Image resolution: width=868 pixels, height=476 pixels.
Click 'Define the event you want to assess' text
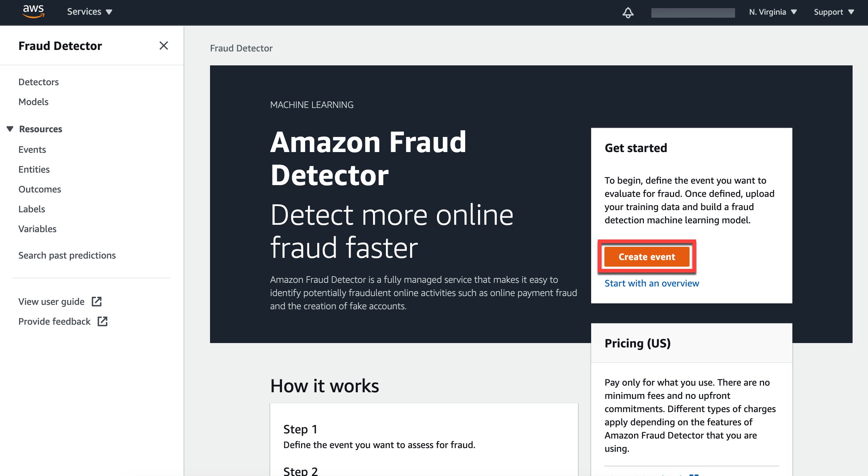click(x=379, y=445)
